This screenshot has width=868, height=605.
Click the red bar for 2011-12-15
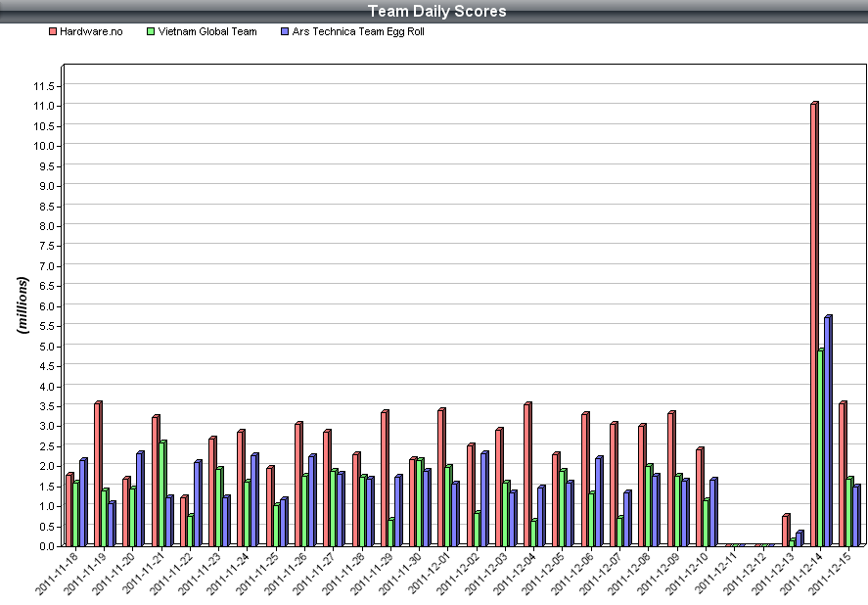coord(843,474)
